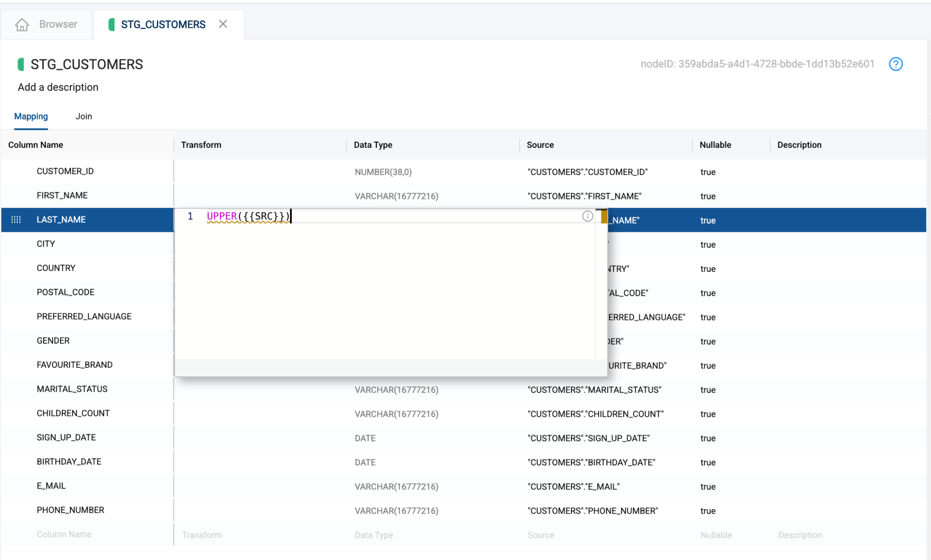Image resolution: width=931 pixels, height=560 pixels.
Task: Click the Source column header
Action: (x=540, y=145)
